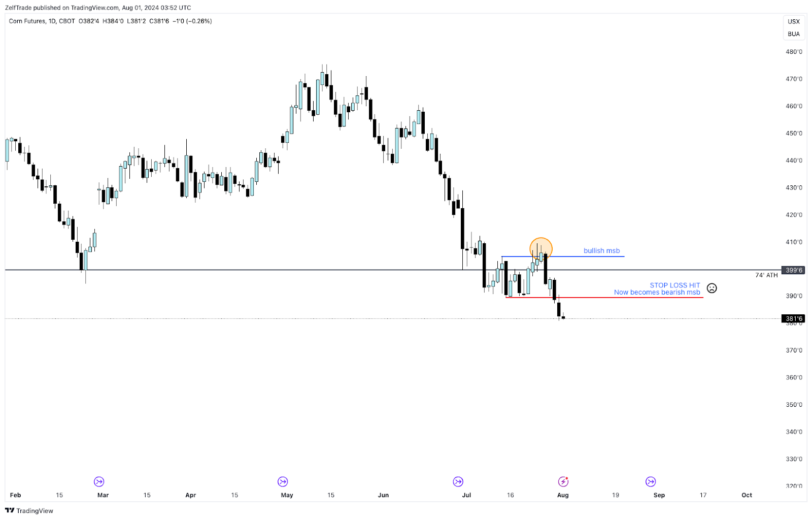Image resolution: width=812 pixels, height=519 pixels.
Task: Select the red bearish msb horizontal line
Action: (609, 297)
